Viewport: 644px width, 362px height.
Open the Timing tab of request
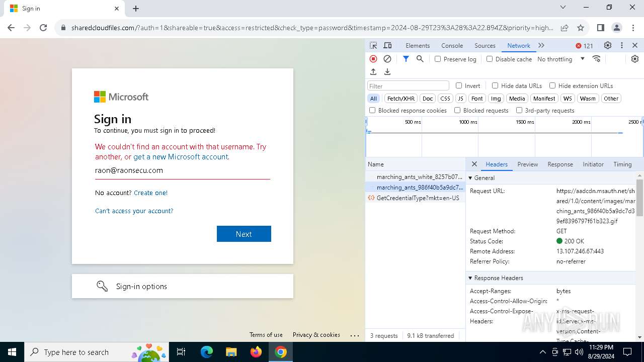622,164
